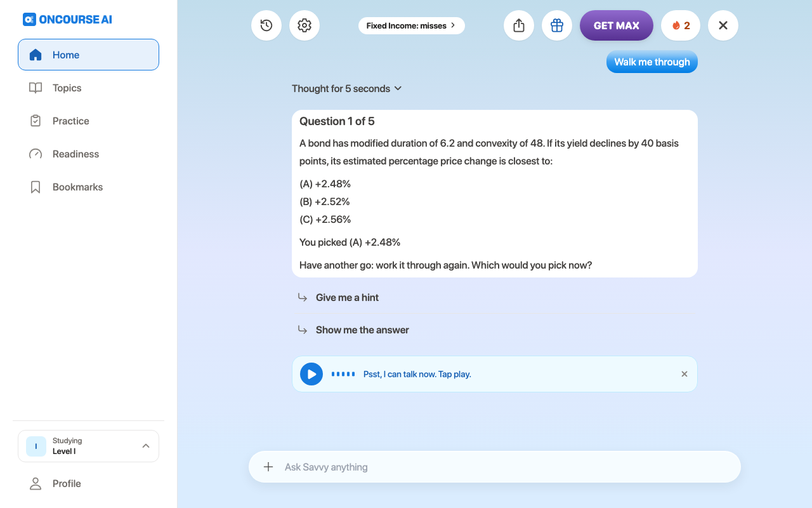Click the GET MAX button
Image resolution: width=812 pixels, height=508 pixels.
coord(617,25)
